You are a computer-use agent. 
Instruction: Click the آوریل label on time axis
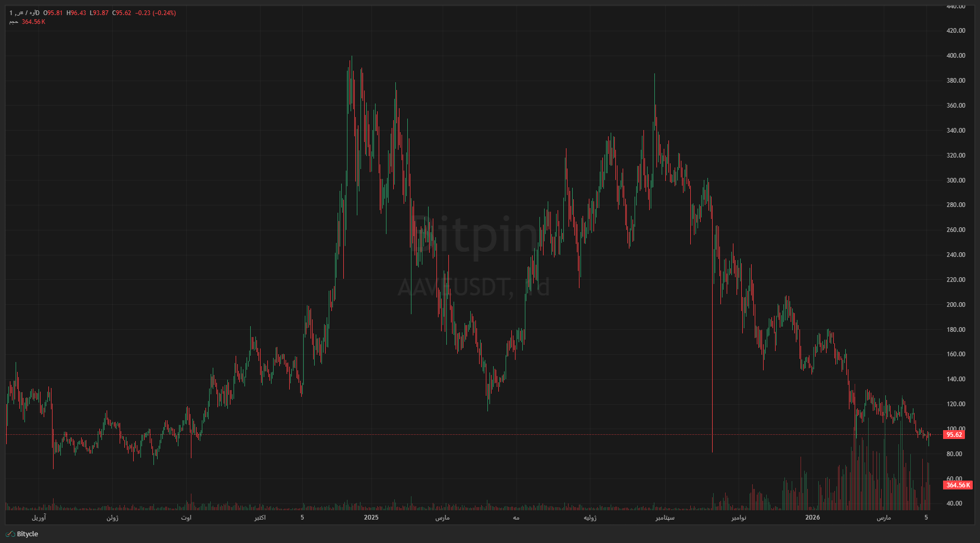[39, 518]
